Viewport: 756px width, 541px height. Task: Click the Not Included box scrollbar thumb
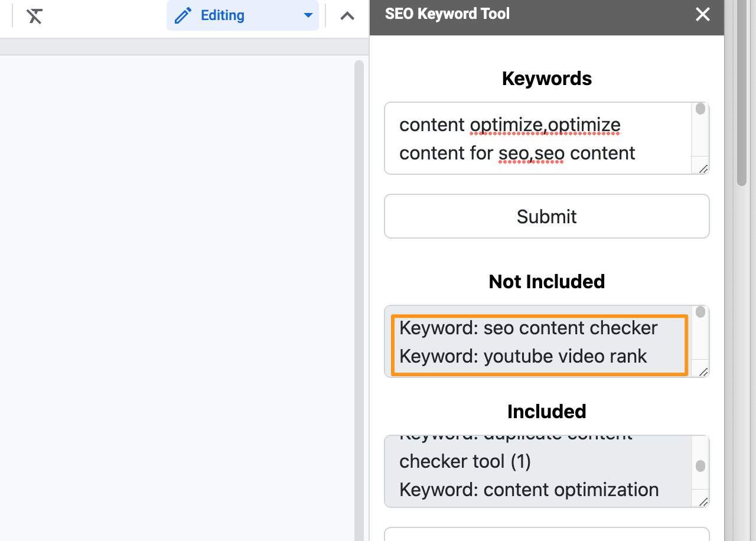coord(700,312)
